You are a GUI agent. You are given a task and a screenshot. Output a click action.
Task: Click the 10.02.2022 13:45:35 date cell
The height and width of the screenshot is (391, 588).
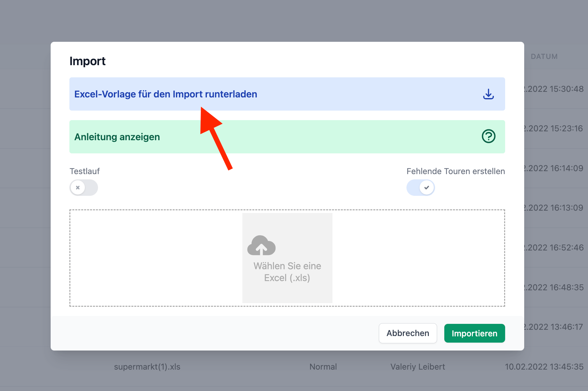pyautogui.click(x=544, y=367)
